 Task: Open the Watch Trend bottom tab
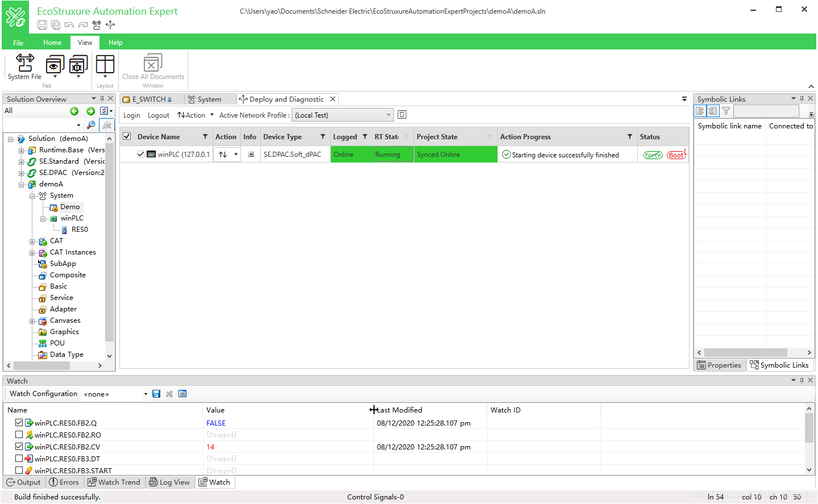point(114,482)
